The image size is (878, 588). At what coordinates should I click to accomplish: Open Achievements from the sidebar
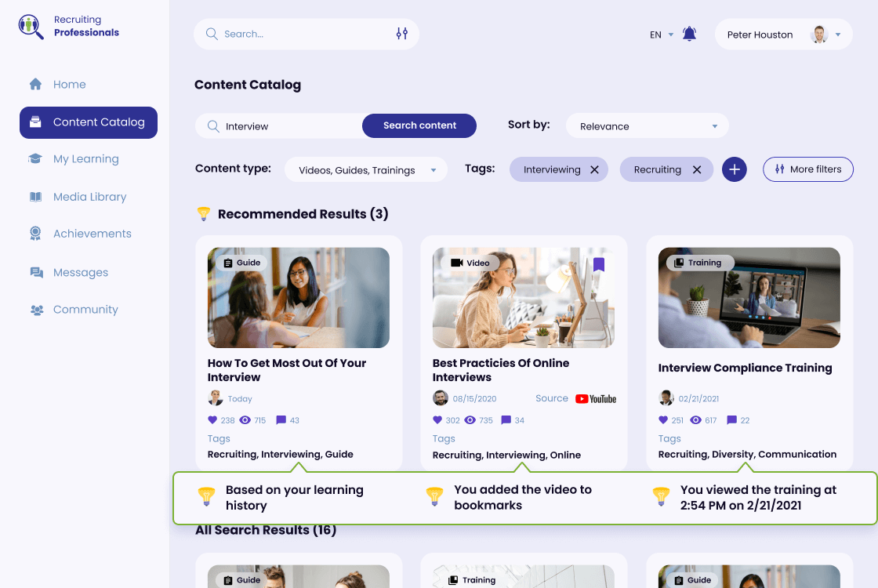coord(92,234)
